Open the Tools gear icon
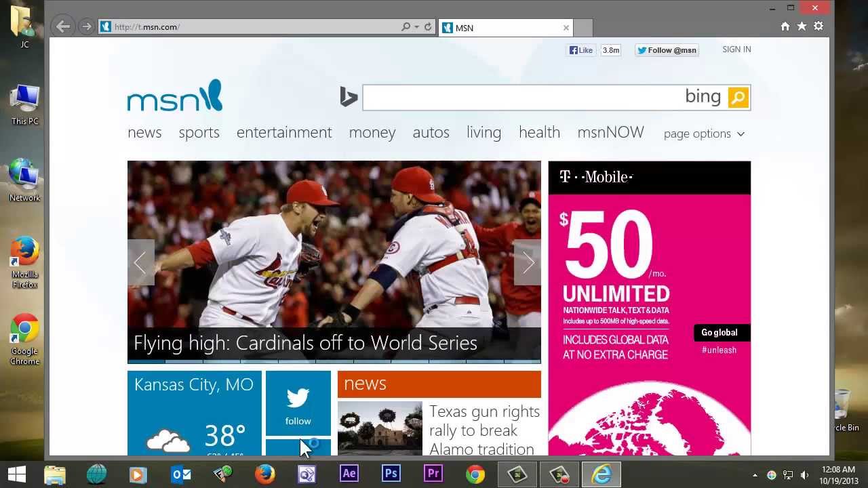The image size is (868, 488). coord(818,26)
